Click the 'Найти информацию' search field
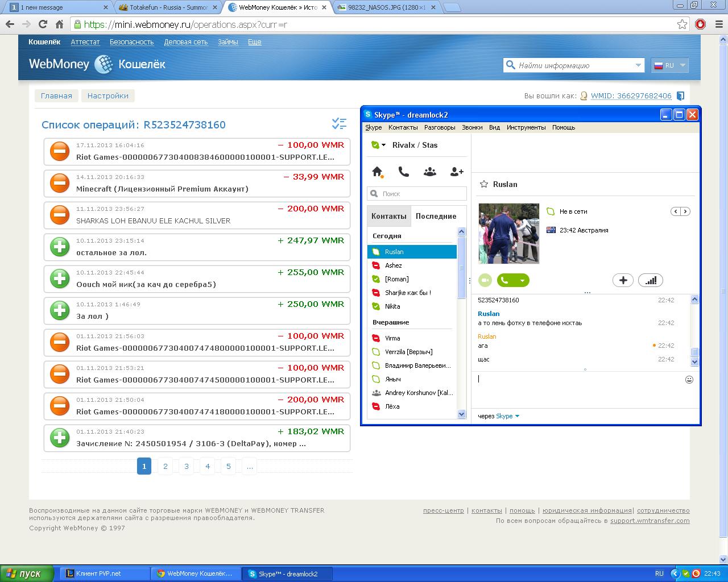 pyautogui.click(x=573, y=65)
